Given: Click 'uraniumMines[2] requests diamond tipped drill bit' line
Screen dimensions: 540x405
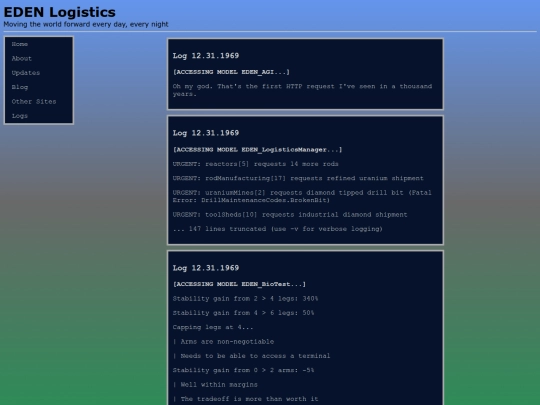Looking at the screenshot, I should pos(302,196).
